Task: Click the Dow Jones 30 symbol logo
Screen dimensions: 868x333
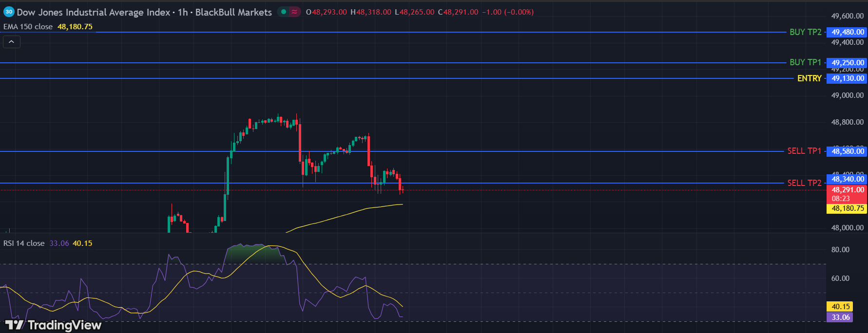Action: pyautogui.click(x=9, y=12)
